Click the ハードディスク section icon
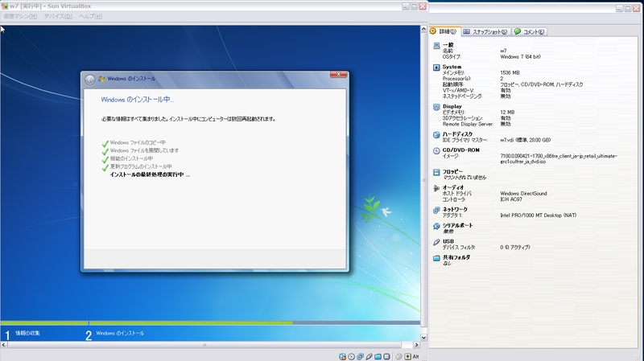Viewport: 644px width, 361px height. (436, 134)
